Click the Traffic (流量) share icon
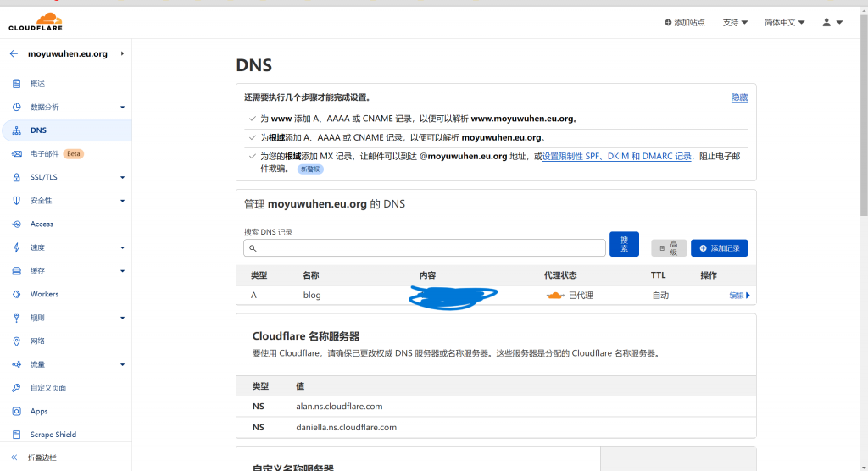The height and width of the screenshot is (471, 868). (x=17, y=364)
